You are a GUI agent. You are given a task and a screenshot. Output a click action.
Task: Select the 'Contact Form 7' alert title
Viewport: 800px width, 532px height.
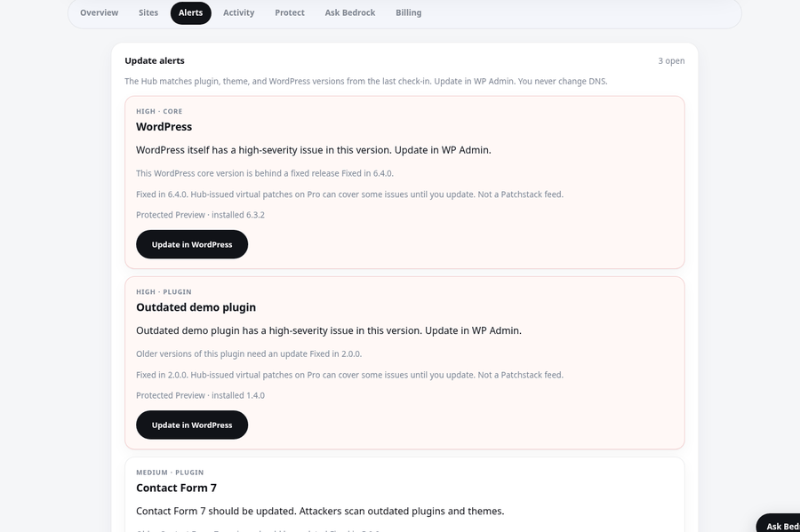[177, 488]
